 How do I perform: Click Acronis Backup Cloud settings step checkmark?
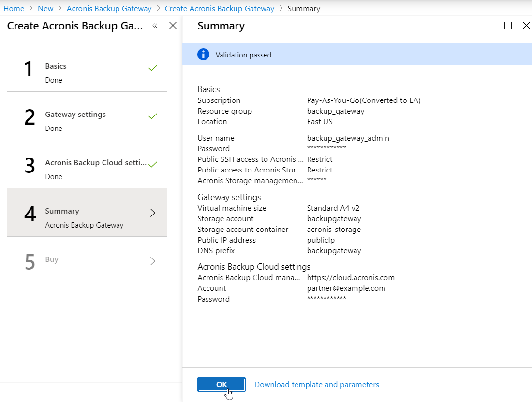(x=153, y=164)
